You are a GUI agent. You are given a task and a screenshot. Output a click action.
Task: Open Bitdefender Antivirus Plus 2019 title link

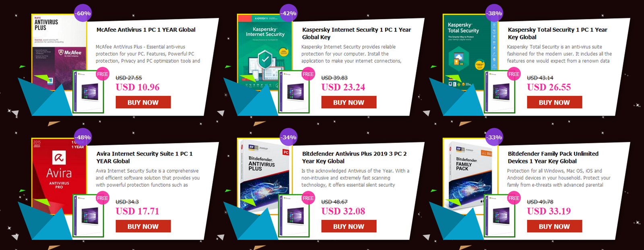(354, 157)
